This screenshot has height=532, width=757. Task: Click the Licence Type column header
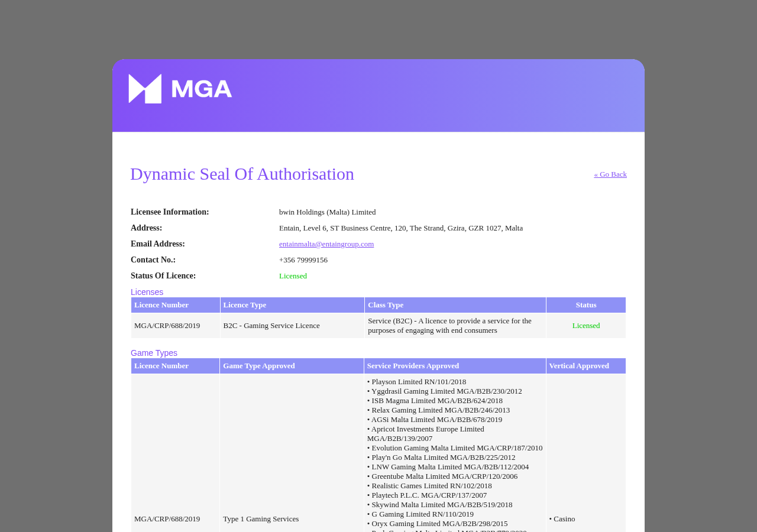click(x=292, y=305)
